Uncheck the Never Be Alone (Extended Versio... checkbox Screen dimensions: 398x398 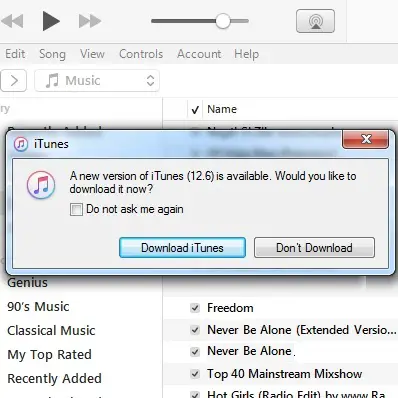coord(195,330)
